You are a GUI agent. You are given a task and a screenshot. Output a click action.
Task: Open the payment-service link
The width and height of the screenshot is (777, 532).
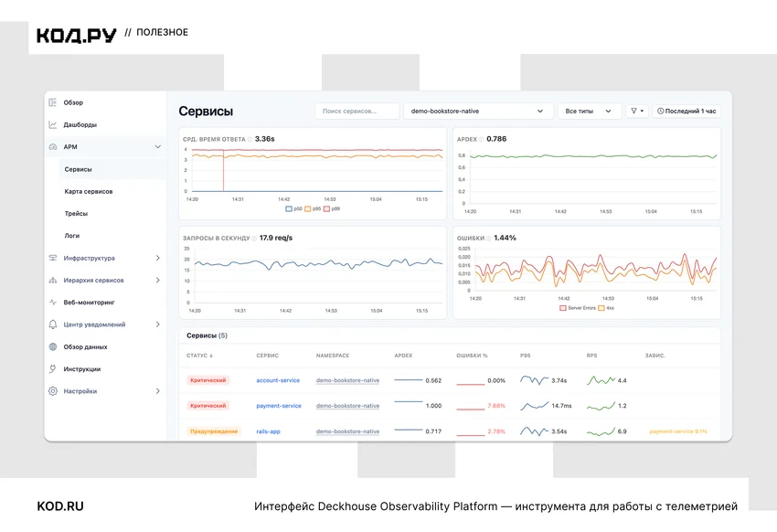279,406
